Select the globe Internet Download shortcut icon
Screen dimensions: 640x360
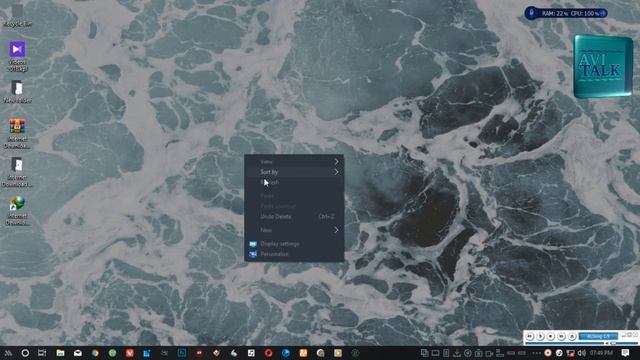17,211
